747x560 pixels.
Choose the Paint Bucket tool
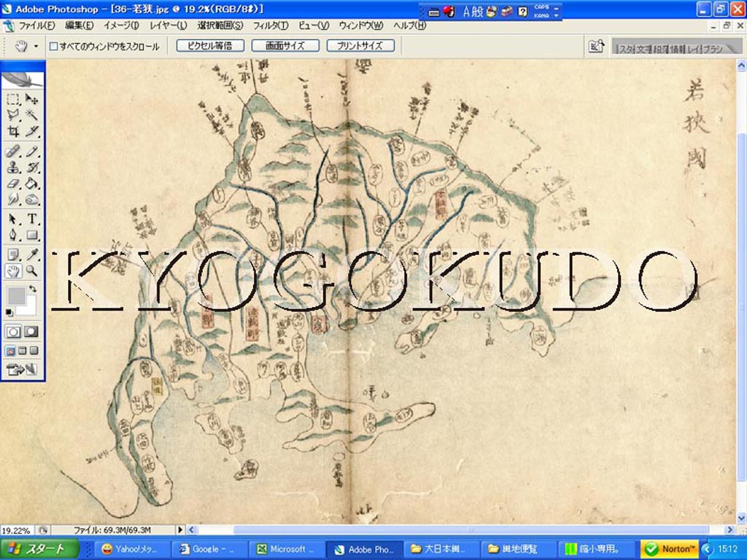tap(32, 183)
